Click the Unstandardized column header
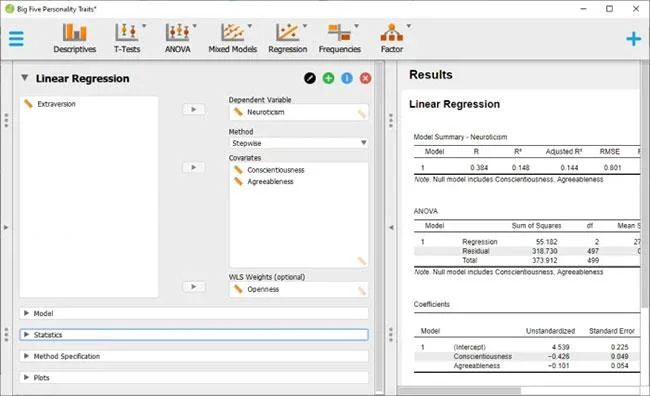 (x=551, y=331)
